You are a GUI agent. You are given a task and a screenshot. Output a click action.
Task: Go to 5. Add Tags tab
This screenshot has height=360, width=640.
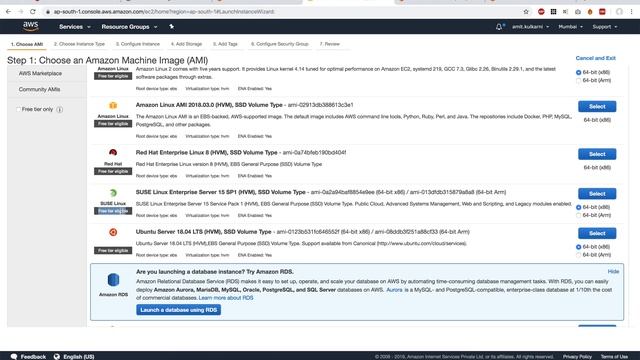[x=225, y=44]
